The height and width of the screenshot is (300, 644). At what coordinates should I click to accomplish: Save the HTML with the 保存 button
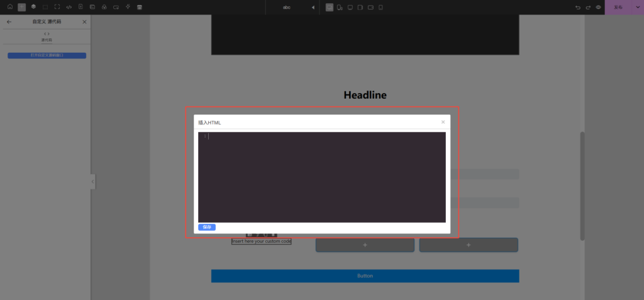point(207,227)
